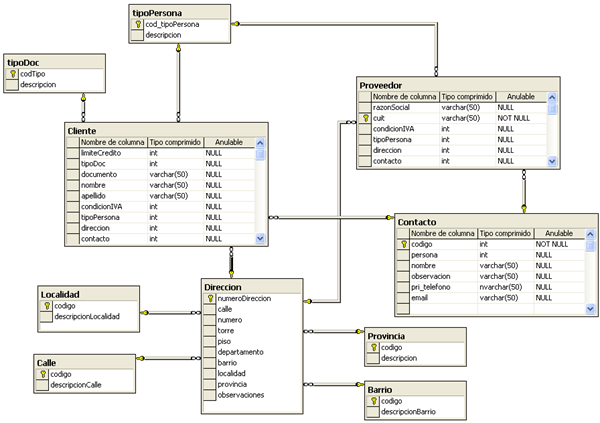This screenshot has height=423, width=600.
Task: Select descripcionBarrio column
Action: tap(415, 412)
